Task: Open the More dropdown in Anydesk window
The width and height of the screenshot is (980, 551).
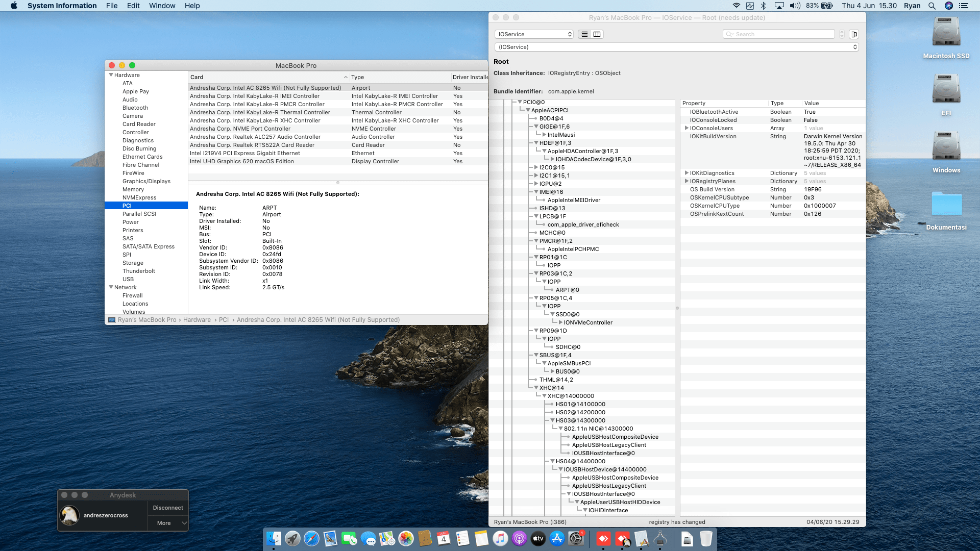Action: (168, 523)
